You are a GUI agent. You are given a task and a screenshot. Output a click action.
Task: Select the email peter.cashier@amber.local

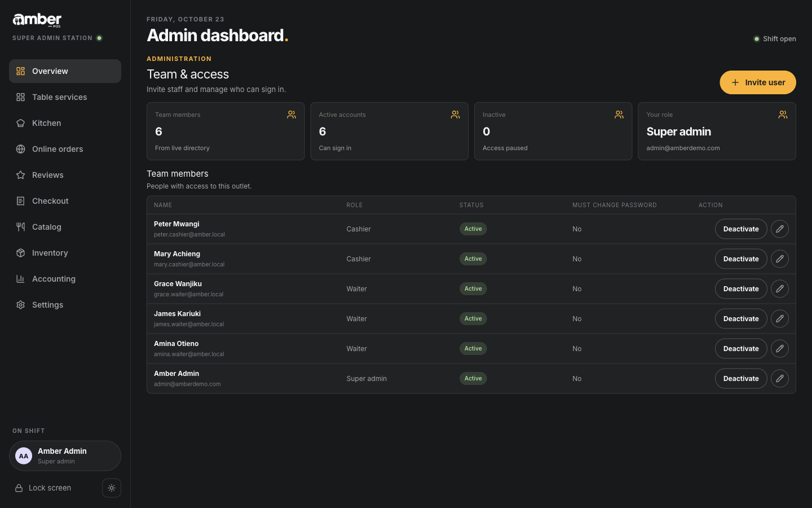click(x=189, y=235)
